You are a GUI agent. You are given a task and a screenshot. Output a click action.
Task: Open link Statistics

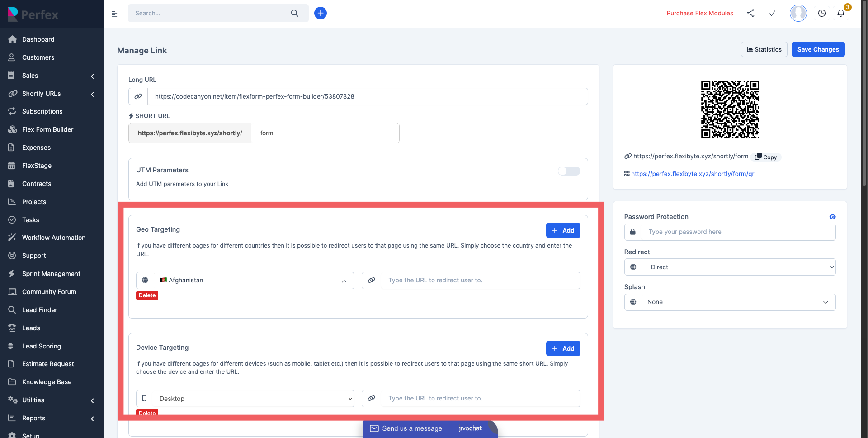click(764, 49)
